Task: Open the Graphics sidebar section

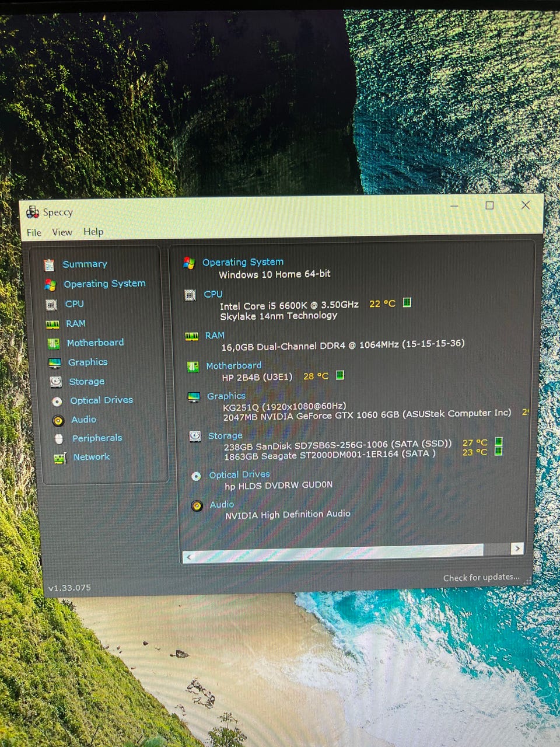Action: [87, 362]
